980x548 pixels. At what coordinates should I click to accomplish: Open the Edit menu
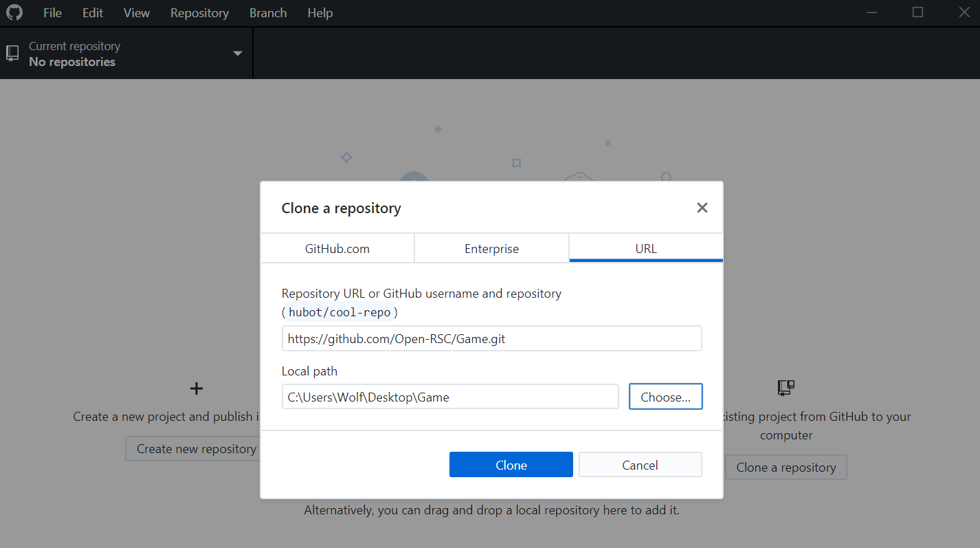click(93, 13)
